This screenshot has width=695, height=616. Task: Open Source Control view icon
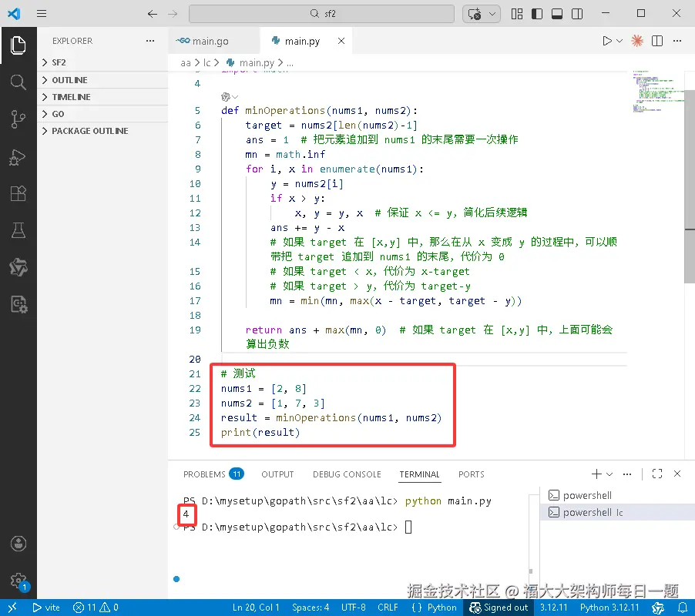[18, 119]
